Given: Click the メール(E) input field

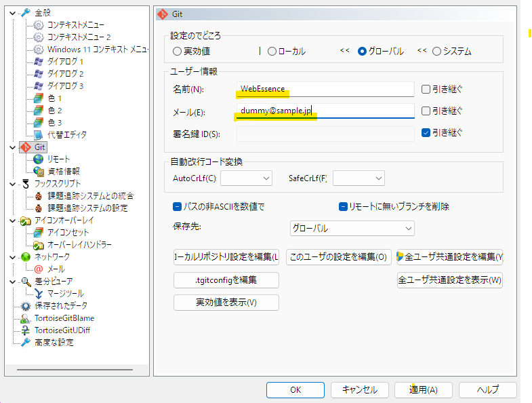Looking at the screenshot, I should coord(325,111).
